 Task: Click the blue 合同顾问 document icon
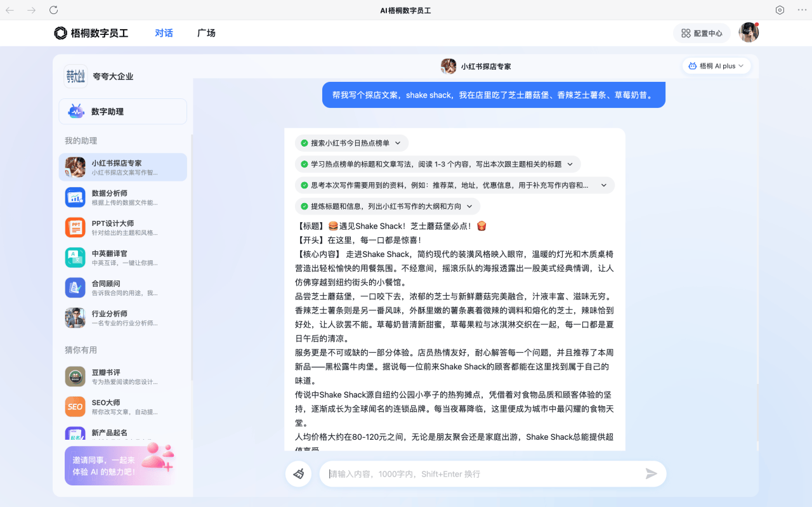click(x=75, y=287)
